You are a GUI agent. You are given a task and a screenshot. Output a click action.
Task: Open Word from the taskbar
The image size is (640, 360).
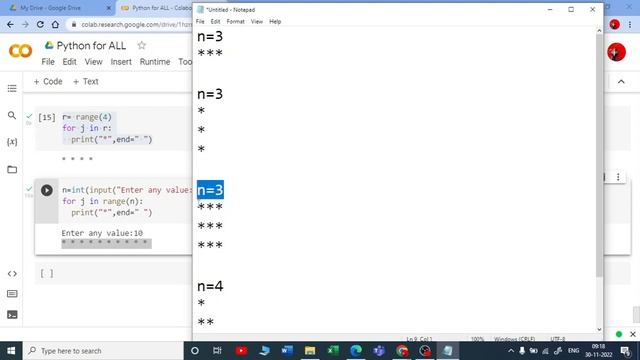coord(287,351)
